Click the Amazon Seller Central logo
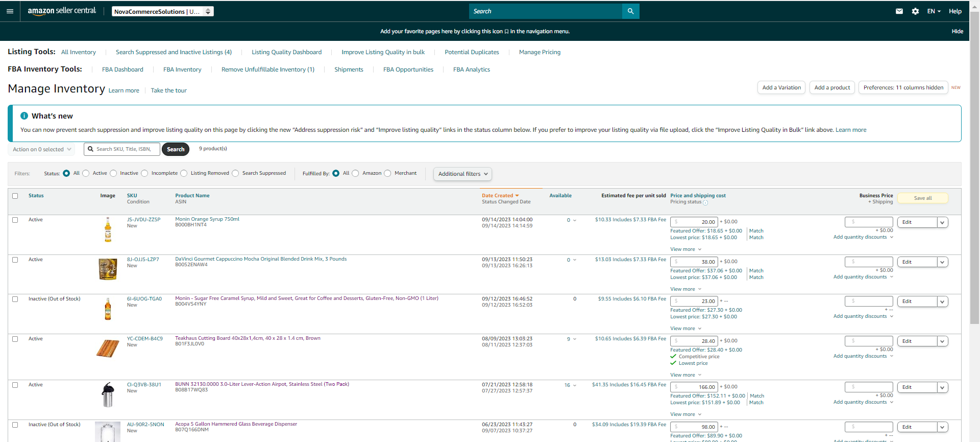 (x=62, y=11)
